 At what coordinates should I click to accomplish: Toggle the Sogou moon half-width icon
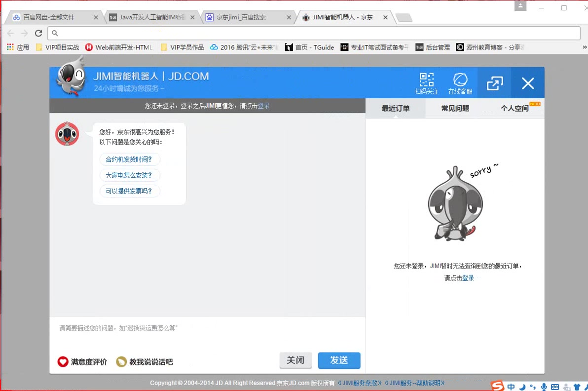522,387
